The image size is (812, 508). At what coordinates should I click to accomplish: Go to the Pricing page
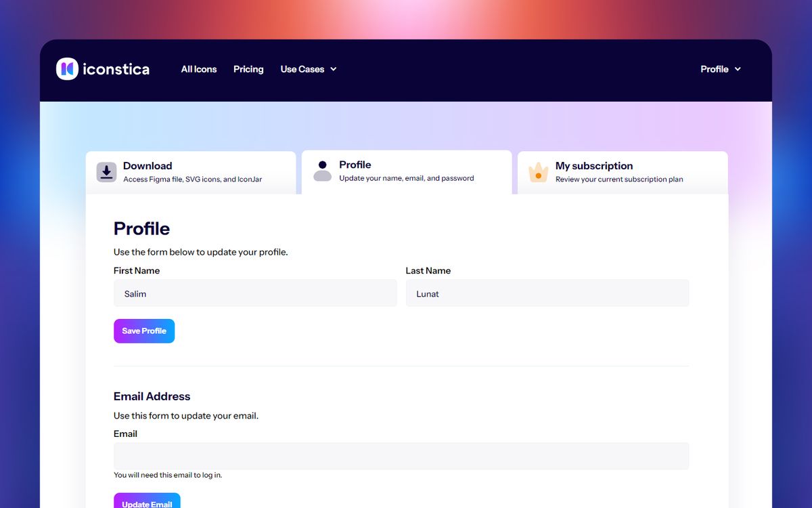pyautogui.click(x=248, y=69)
